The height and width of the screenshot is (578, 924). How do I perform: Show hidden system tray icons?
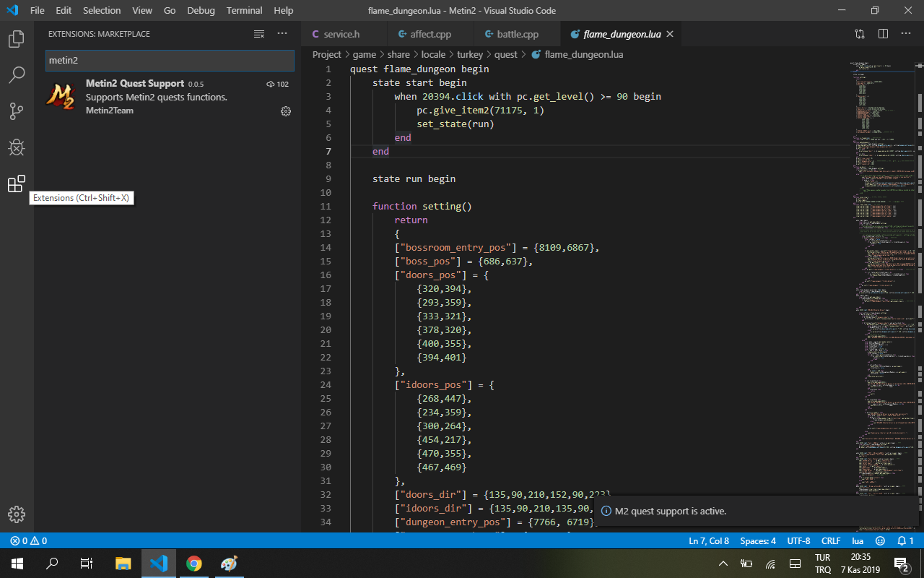tap(723, 564)
